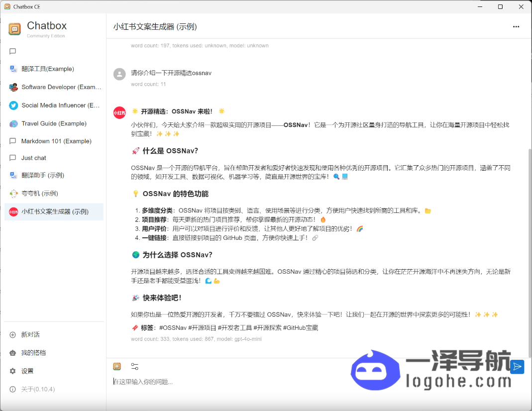Click the Chatbox icon above the input box
The image size is (532, 411).
[117, 366]
